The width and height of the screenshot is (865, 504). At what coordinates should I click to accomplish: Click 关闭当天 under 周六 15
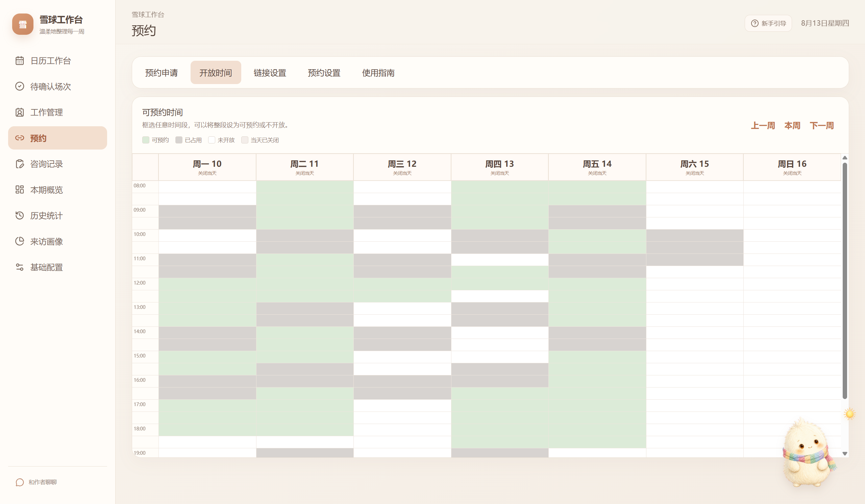pos(695,173)
